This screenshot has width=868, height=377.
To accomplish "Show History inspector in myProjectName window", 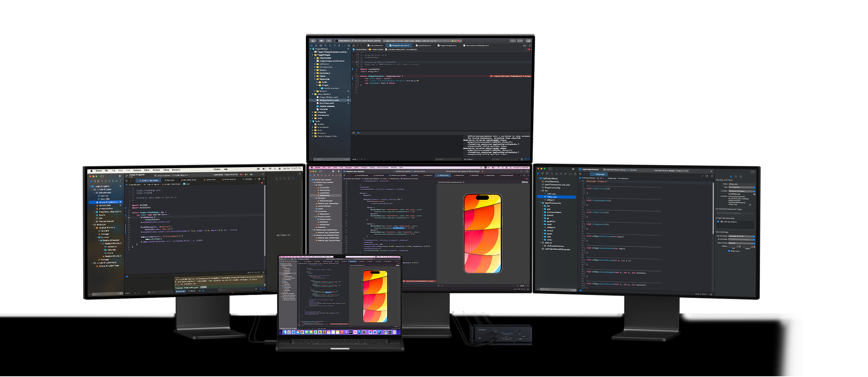I will point(736,176).
